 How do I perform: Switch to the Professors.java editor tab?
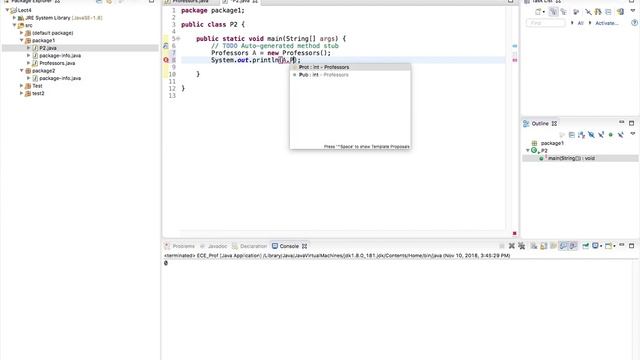click(x=190, y=2)
